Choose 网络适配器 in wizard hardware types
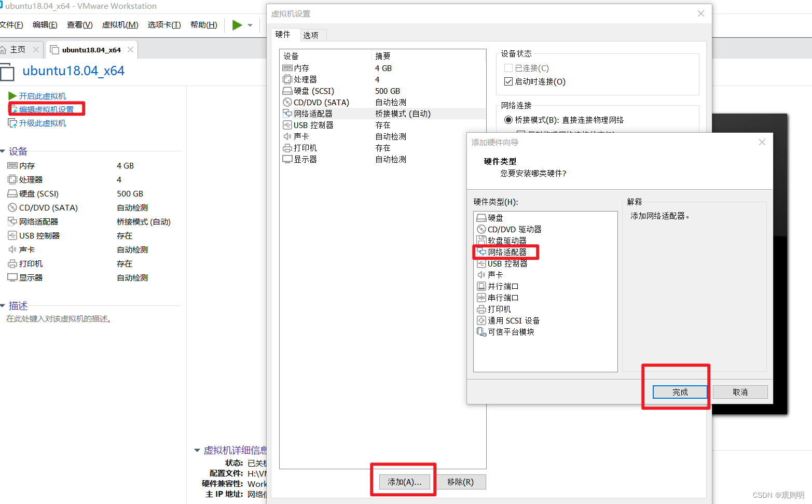The height and width of the screenshot is (504, 812). coord(545,252)
